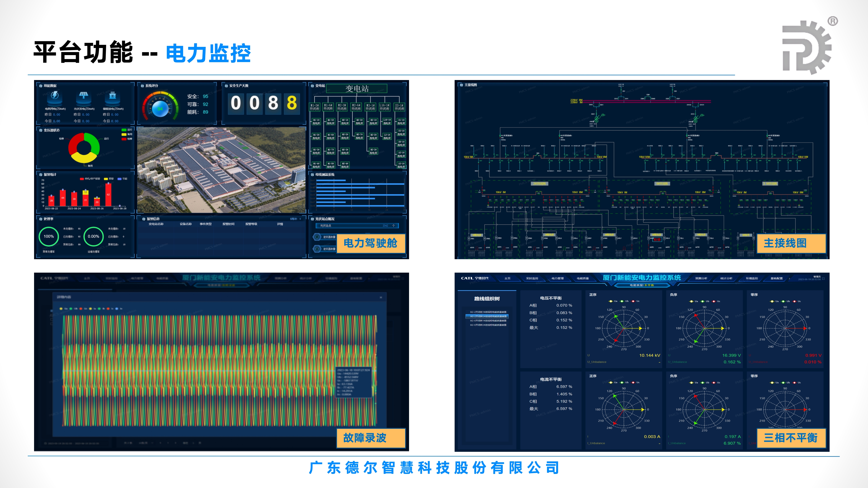Image resolution: width=868 pixels, height=488 pixels.
Task: Open the 电力管理 tab in 三相不平衡 screen
Action: (558, 278)
